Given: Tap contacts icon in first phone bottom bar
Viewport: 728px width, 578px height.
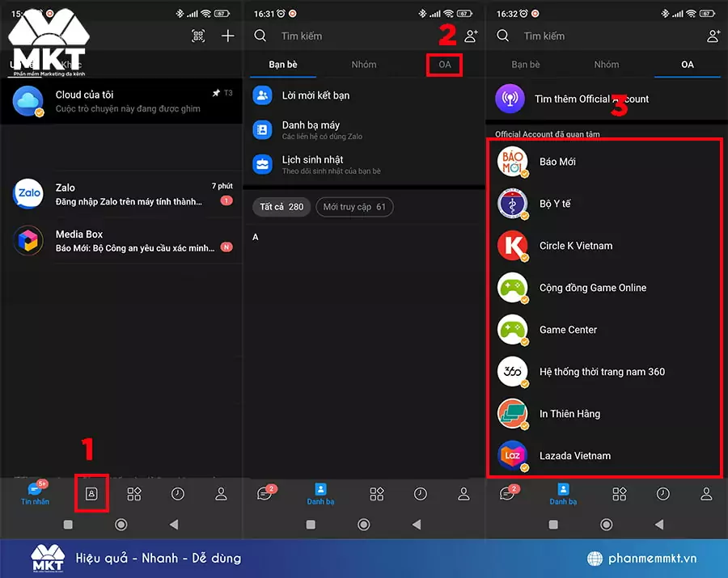Looking at the screenshot, I should coord(91,494).
